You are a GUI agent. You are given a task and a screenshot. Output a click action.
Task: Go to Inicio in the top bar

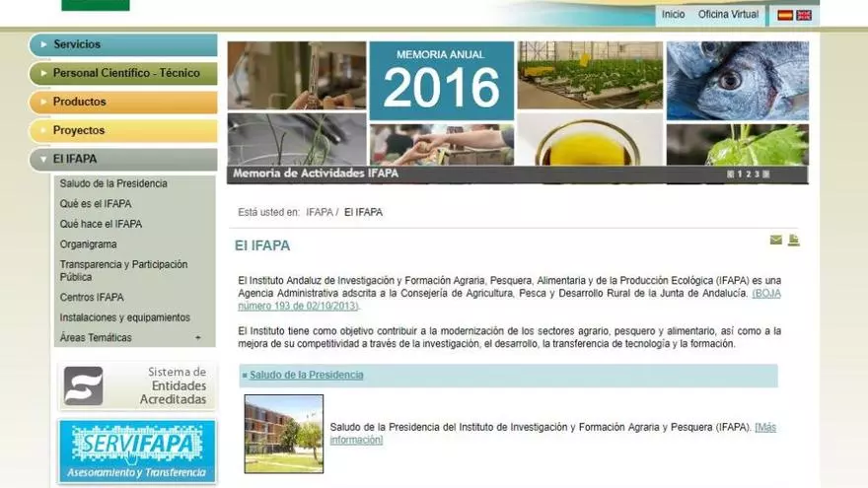[673, 15]
